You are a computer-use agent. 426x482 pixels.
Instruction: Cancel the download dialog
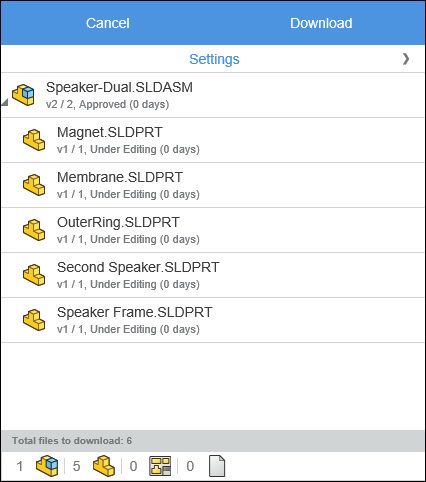[x=107, y=23]
